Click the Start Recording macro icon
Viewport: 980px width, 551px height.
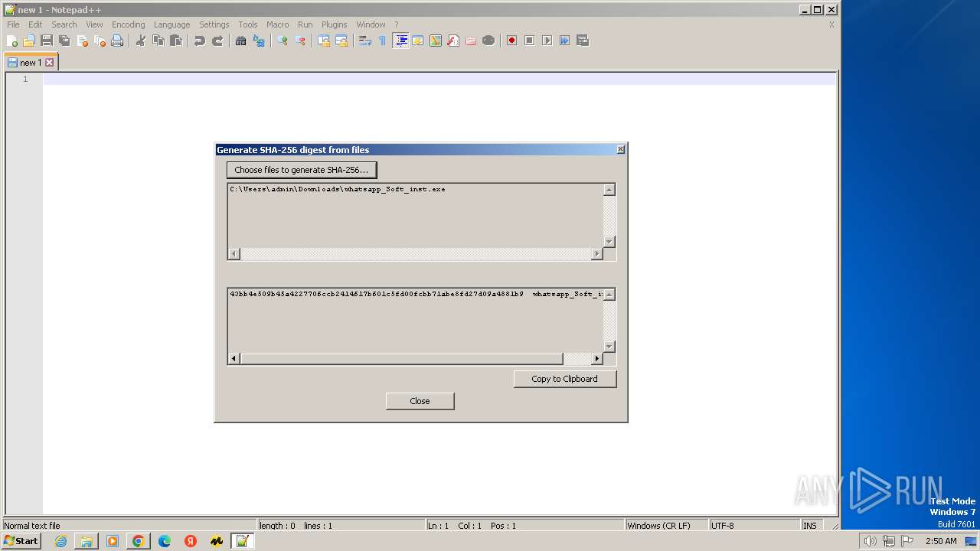[x=511, y=41]
